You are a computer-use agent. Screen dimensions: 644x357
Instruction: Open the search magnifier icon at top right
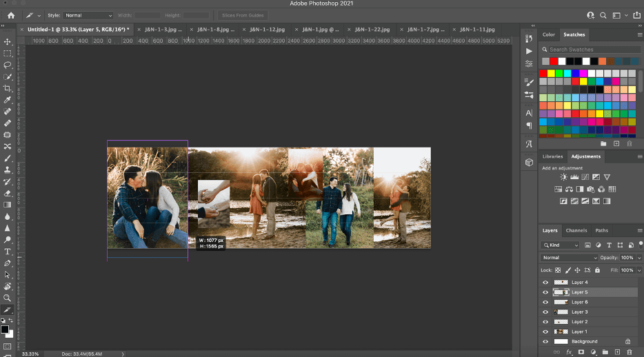tap(603, 15)
